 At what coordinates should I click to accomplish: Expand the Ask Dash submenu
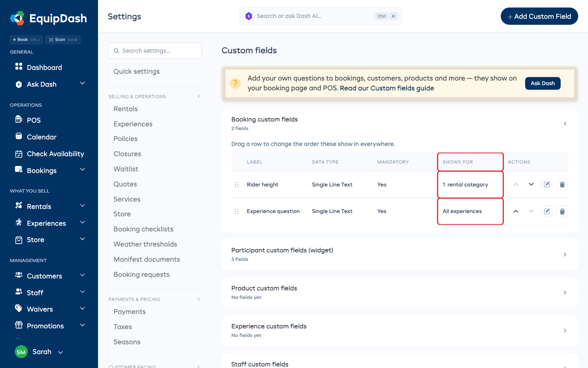82,83
